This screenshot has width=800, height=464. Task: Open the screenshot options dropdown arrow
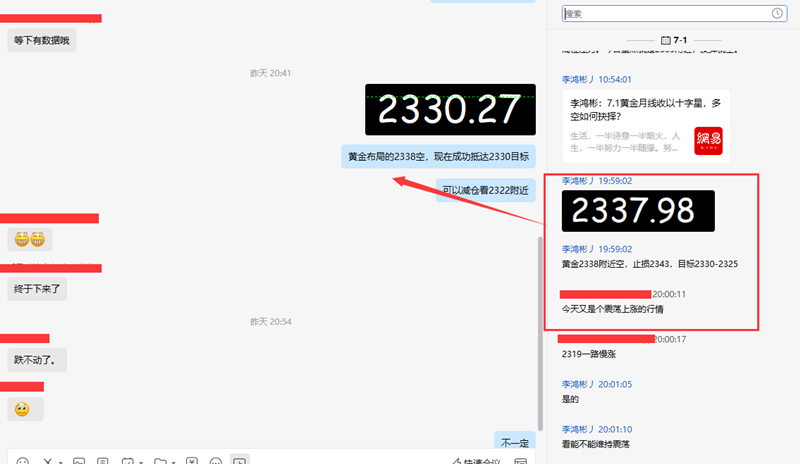pos(61,461)
